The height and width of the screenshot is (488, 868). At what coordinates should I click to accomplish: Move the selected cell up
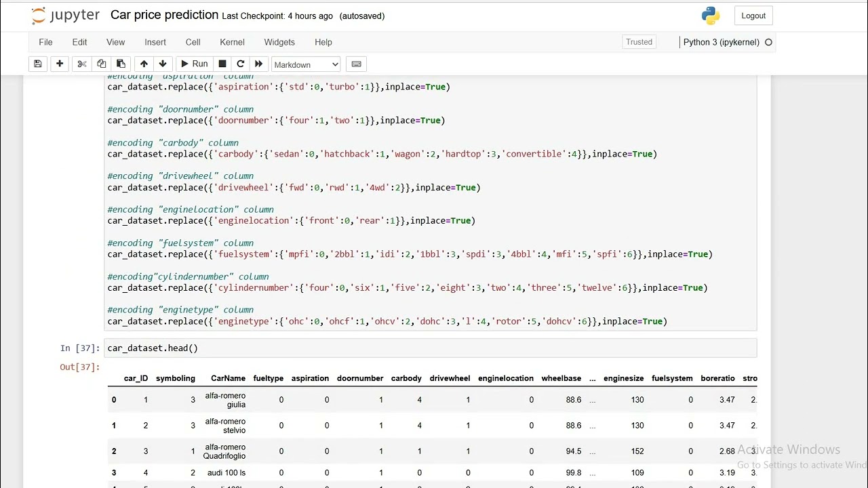pos(144,64)
